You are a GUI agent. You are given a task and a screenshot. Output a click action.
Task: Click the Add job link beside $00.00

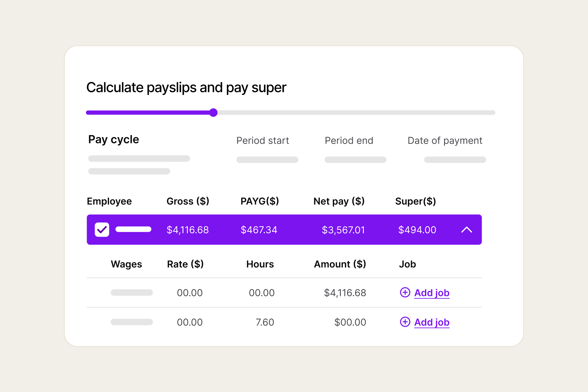point(432,322)
